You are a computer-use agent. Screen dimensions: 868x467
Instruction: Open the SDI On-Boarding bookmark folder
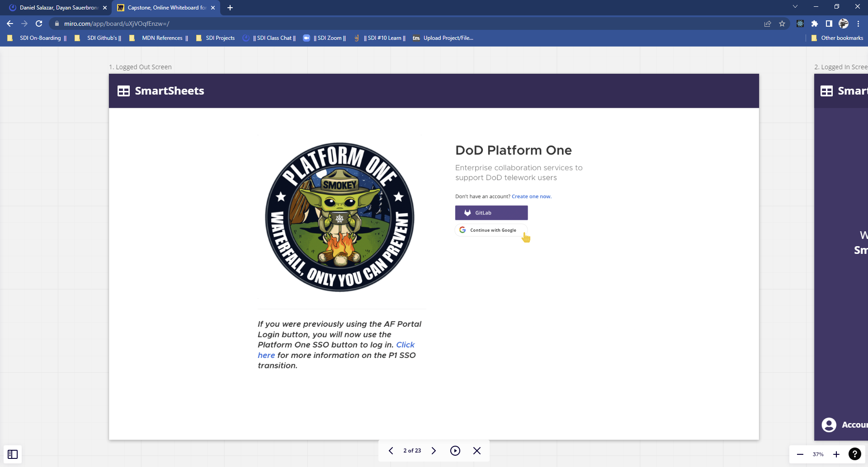pyautogui.click(x=37, y=38)
